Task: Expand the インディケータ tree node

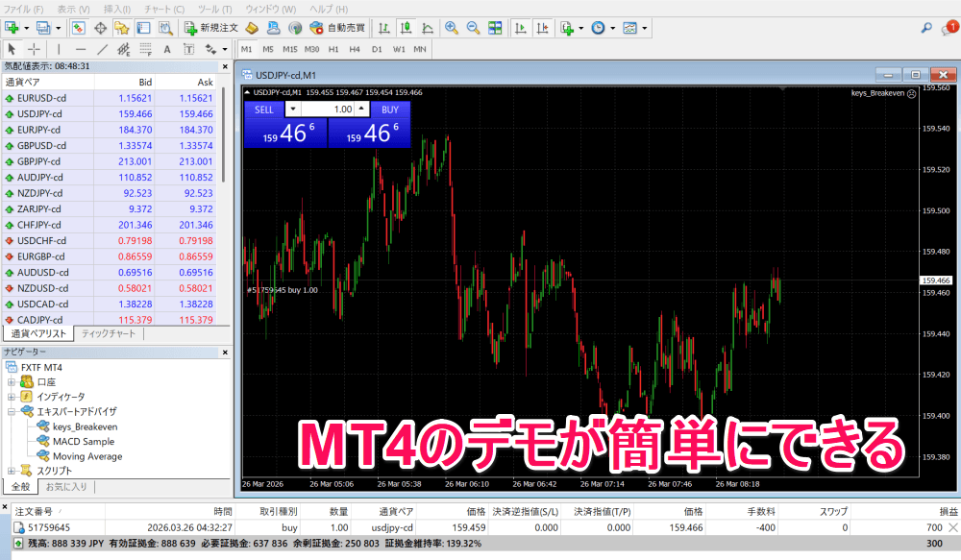Action: (11, 397)
